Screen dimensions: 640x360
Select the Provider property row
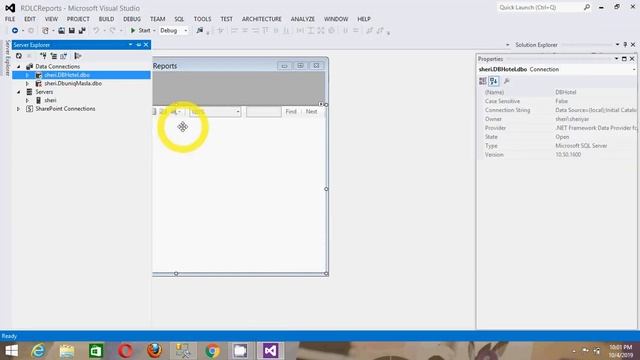[x=558, y=128]
